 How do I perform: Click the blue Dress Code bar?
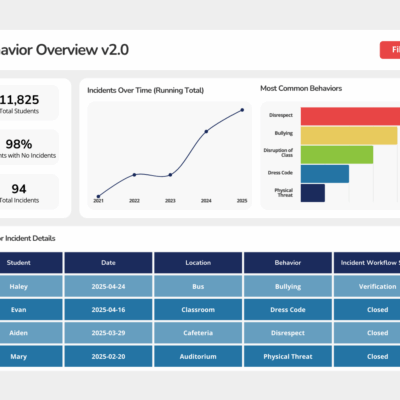point(325,174)
